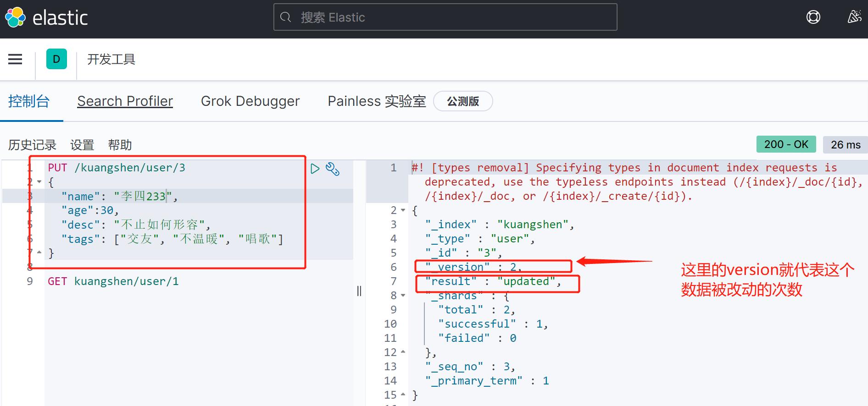
Task: Click the Elastic logo
Action: tap(46, 17)
